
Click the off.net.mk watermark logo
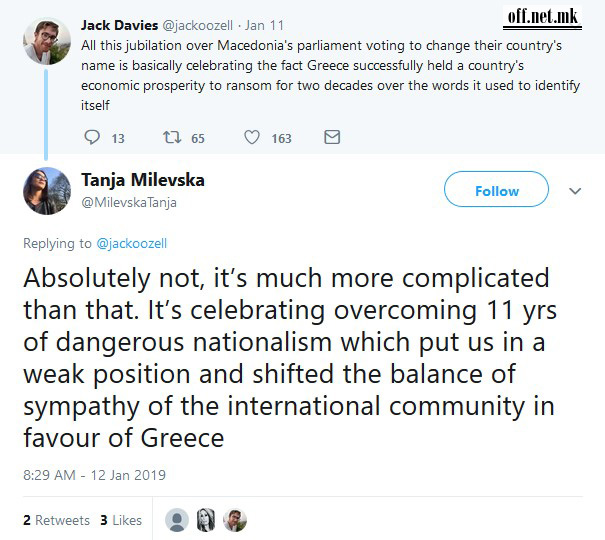(543, 16)
